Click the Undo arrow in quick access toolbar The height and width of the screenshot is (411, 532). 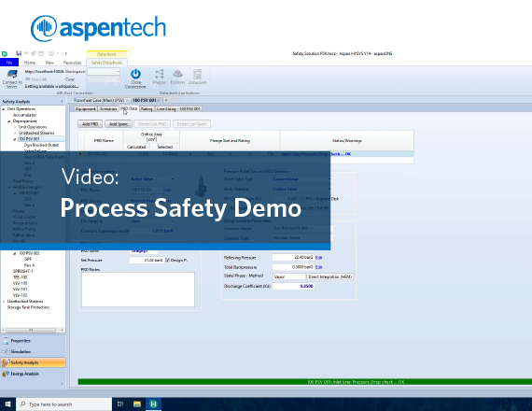pyautogui.click(x=26, y=53)
